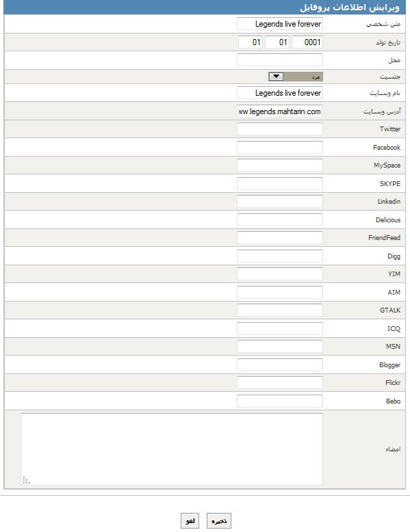Select the website address field
The height and width of the screenshot is (532, 410).
[x=280, y=111]
